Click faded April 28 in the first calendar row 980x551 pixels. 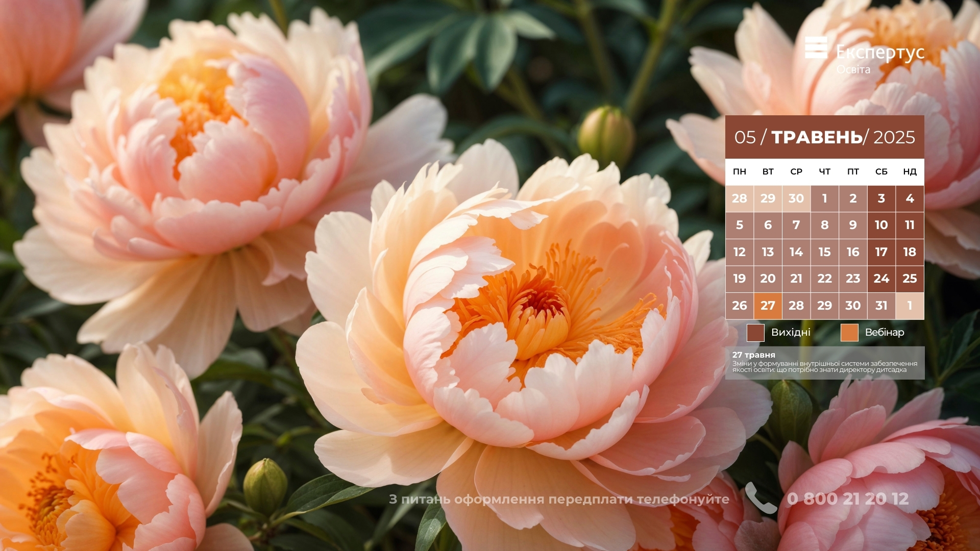coord(740,198)
